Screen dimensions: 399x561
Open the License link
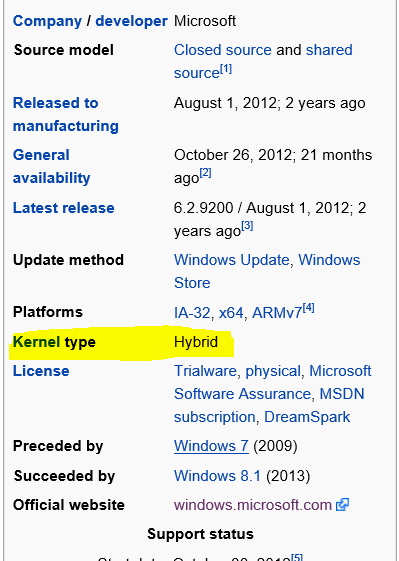41,371
